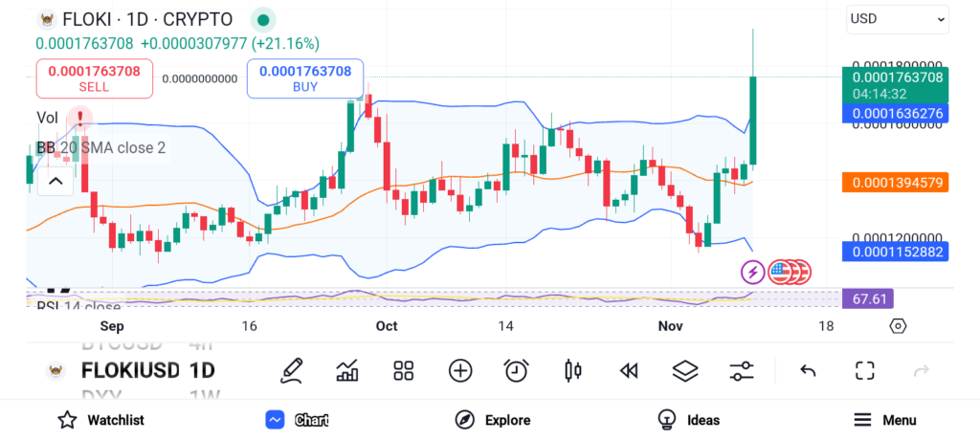Go to the Explore tab
980x441 pixels.
[x=493, y=420]
